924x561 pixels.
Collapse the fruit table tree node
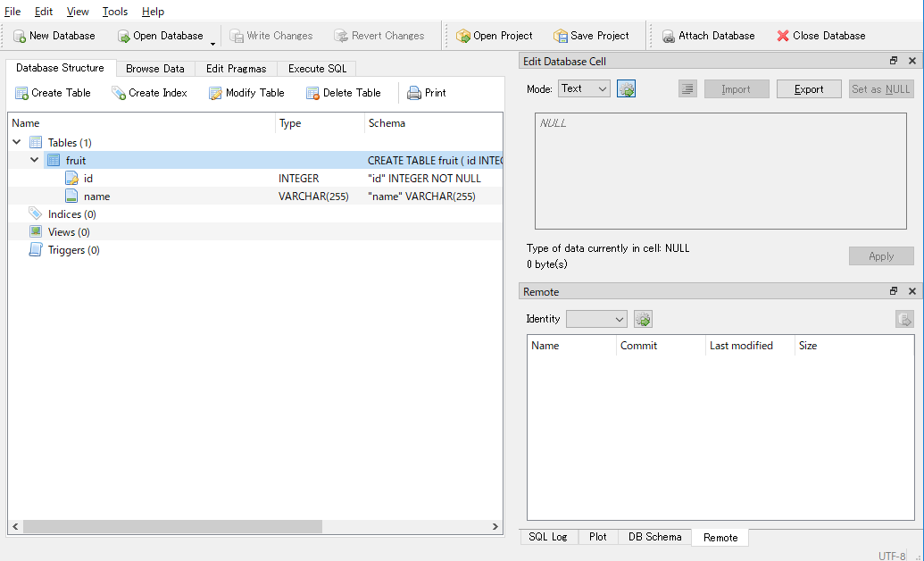pos(34,160)
